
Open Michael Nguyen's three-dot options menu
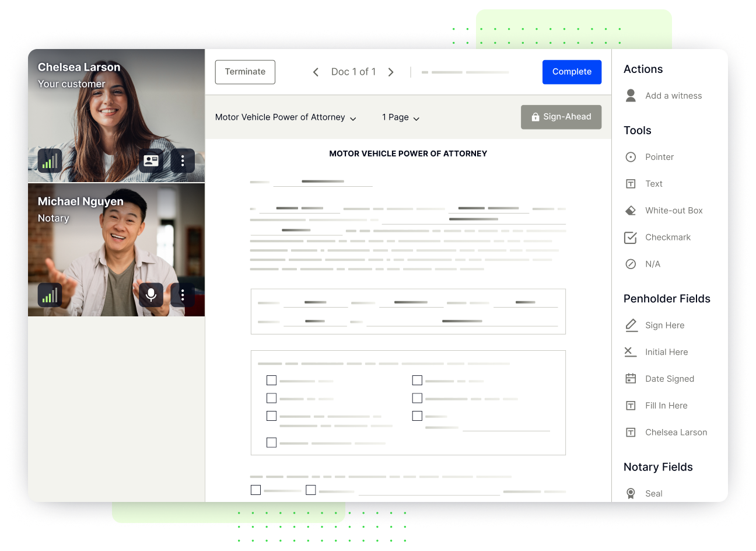(183, 295)
